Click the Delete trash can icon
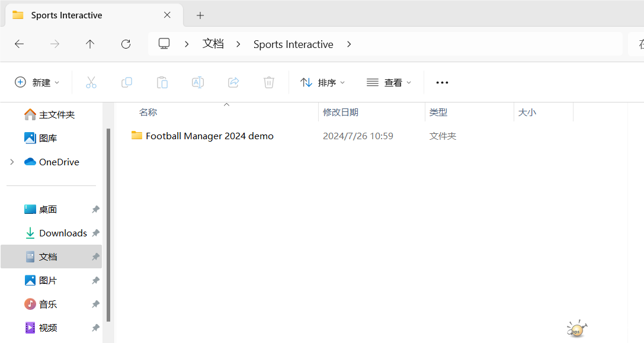644x343 pixels. pyautogui.click(x=268, y=82)
